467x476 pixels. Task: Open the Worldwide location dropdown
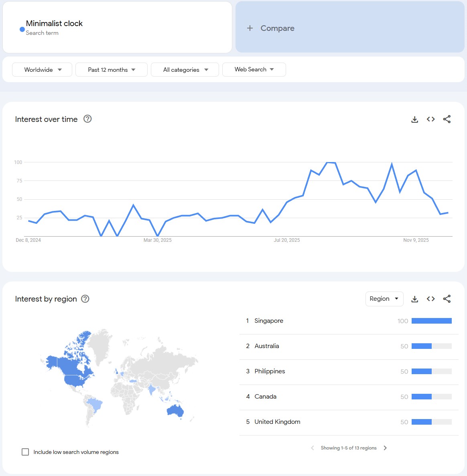(42, 70)
